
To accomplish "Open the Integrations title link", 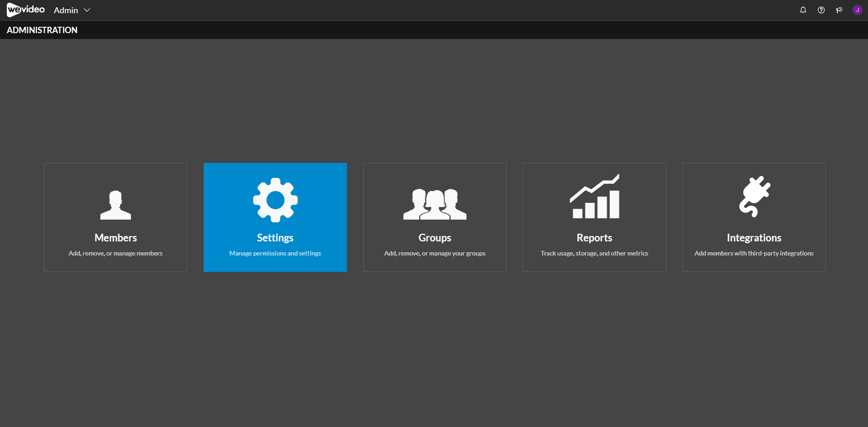I will coord(754,238).
